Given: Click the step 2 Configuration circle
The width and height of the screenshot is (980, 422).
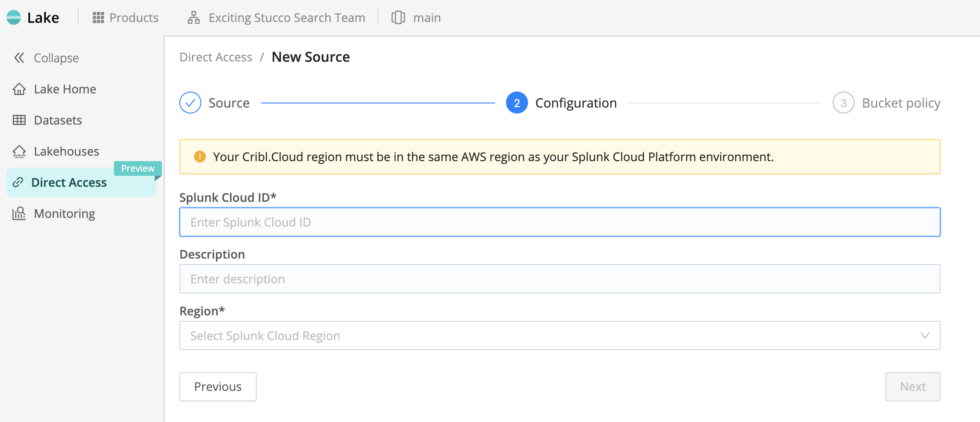Looking at the screenshot, I should (x=517, y=103).
